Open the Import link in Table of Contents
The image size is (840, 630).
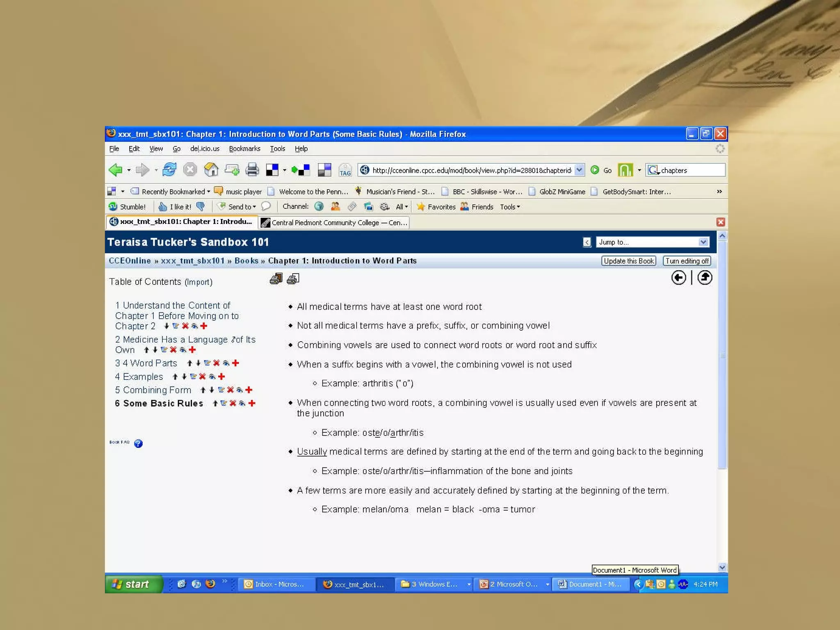(199, 282)
